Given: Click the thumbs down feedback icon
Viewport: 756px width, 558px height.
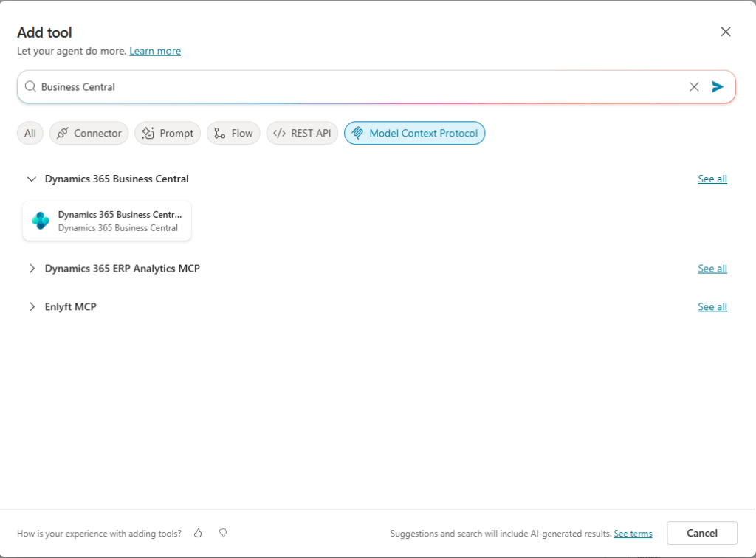Looking at the screenshot, I should pos(222,533).
